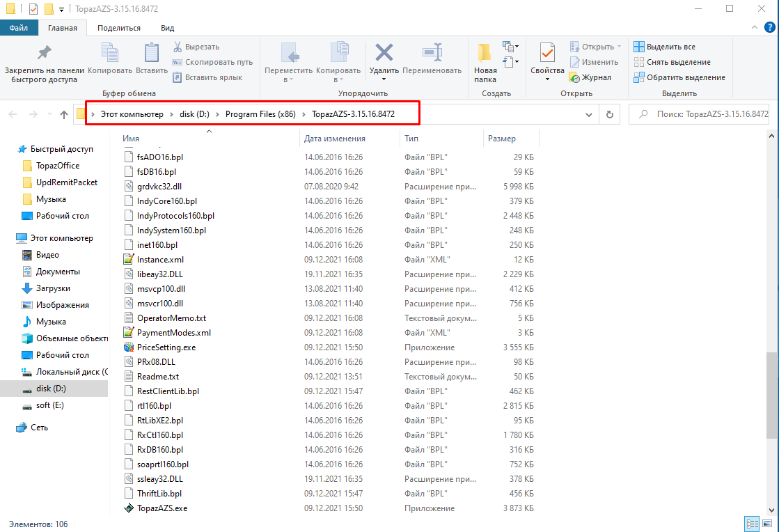Open the Удалить dropdown arrow
This screenshot has height=532, width=779.
pos(384,79)
